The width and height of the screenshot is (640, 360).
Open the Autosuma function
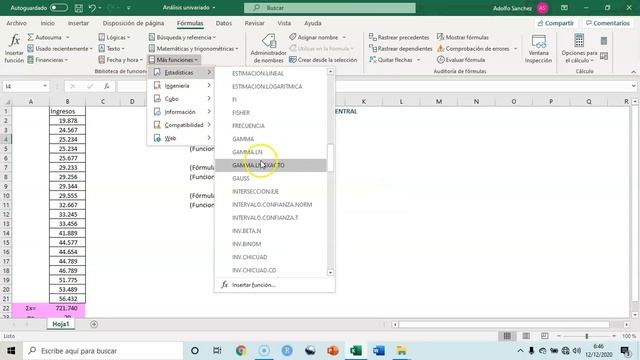(x=48, y=37)
